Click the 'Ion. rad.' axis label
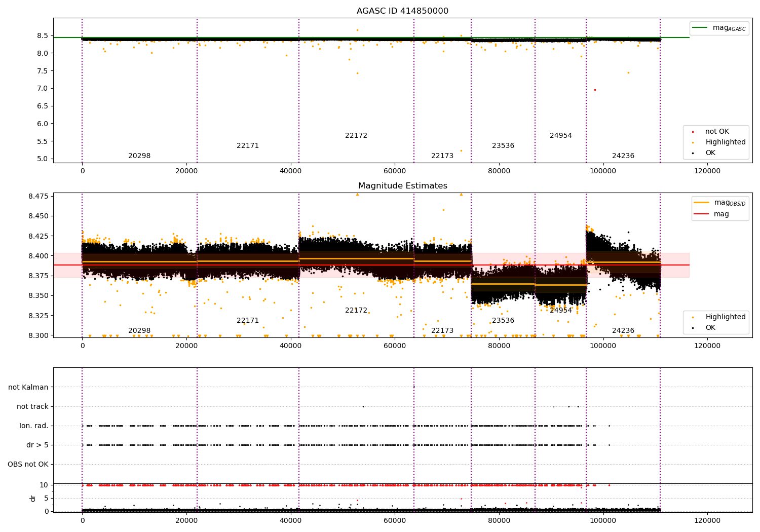The height and width of the screenshot is (532, 760). [34, 426]
